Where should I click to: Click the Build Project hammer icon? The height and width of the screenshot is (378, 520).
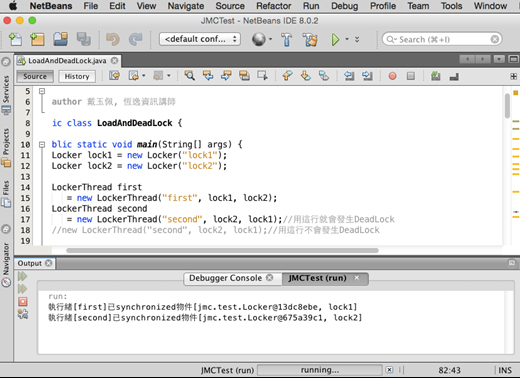[x=286, y=39]
